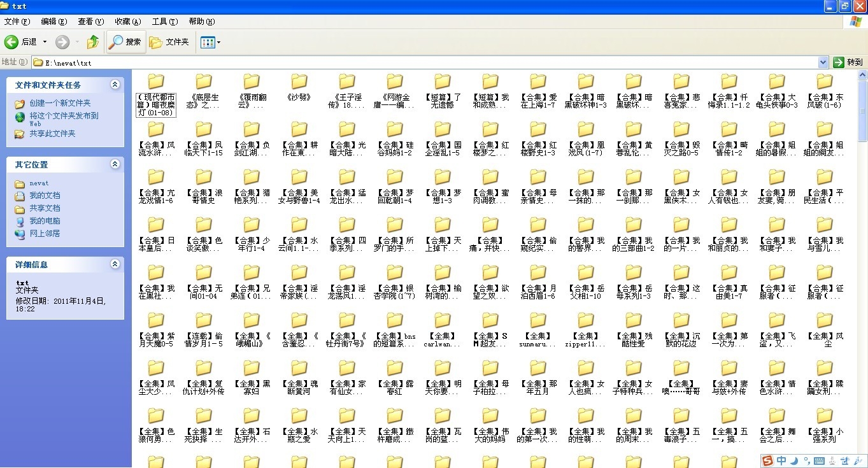The image size is (868, 468).
Task: Collapse the 其它位置 panel
Action: point(115,164)
